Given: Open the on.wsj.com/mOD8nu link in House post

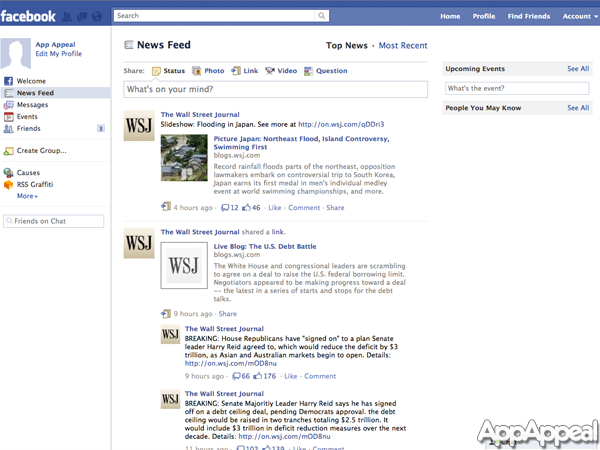Looking at the screenshot, I should pos(231,364).
